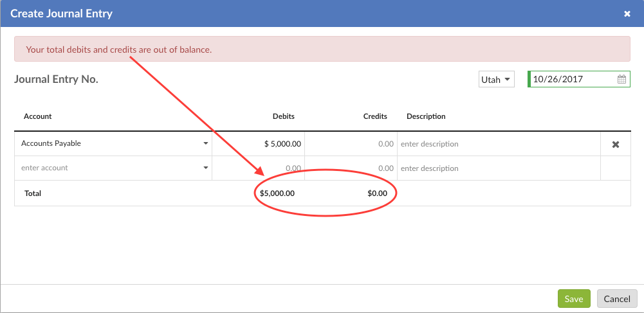Delete the Accounts Payable row

tap(615, 145)
